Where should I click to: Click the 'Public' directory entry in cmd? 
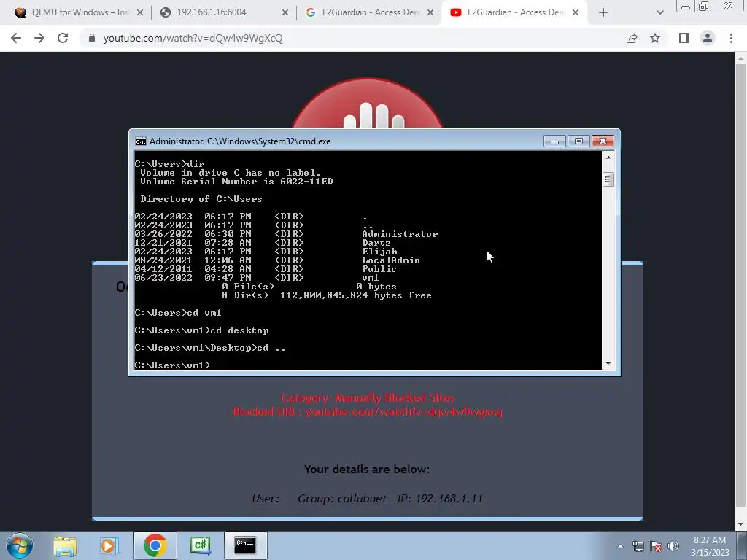click(379, 269)
